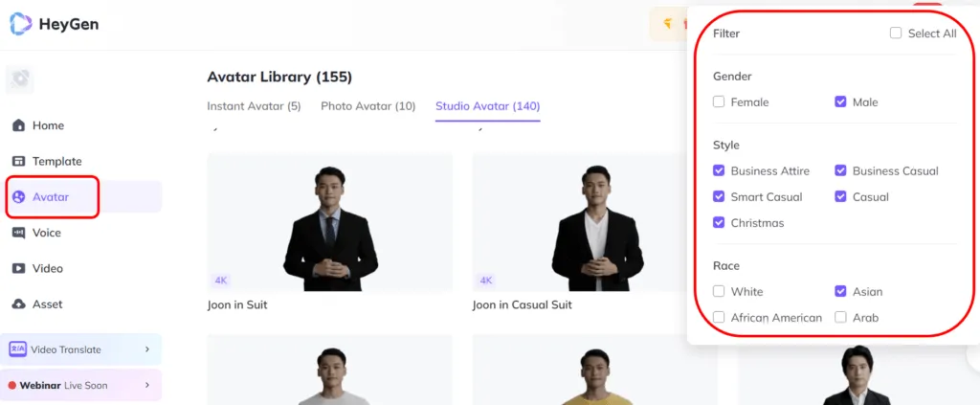Open the Template section icon

point(19,161)
